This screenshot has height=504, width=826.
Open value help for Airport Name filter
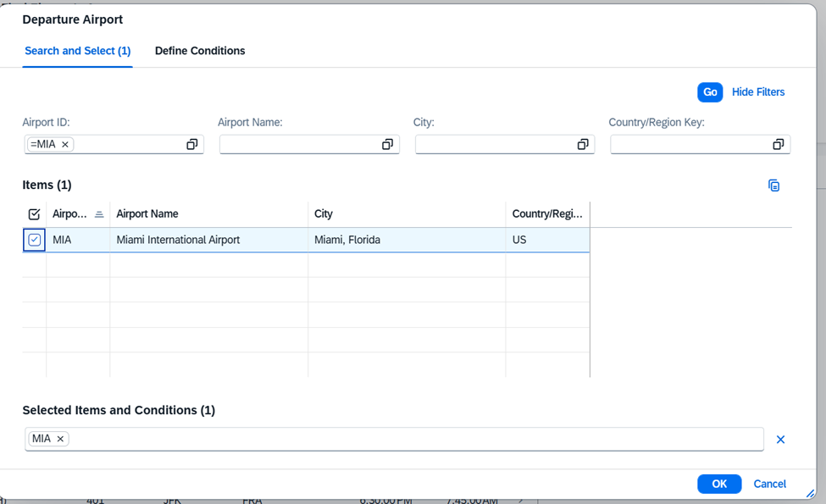coord(387,145)
